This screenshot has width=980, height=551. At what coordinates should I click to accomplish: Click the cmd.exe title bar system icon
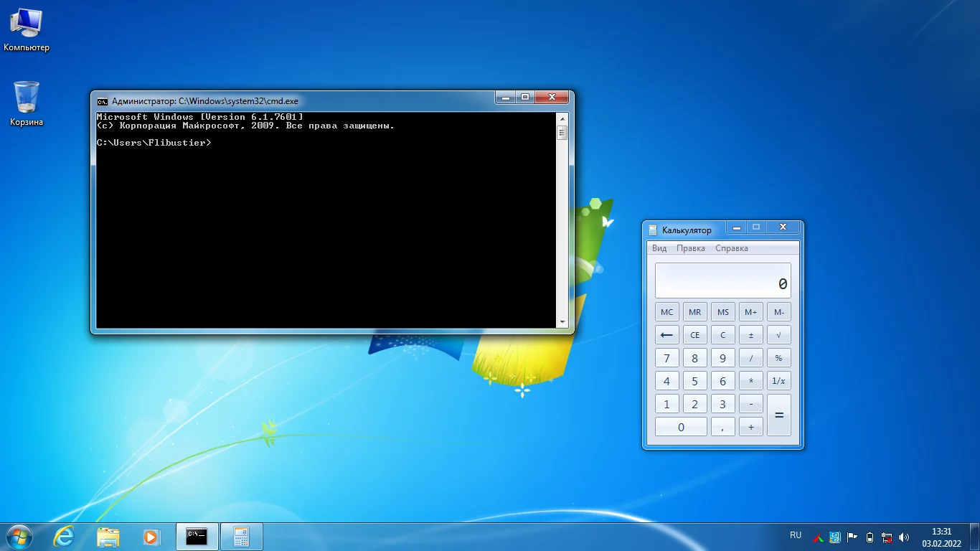(103, 101)
